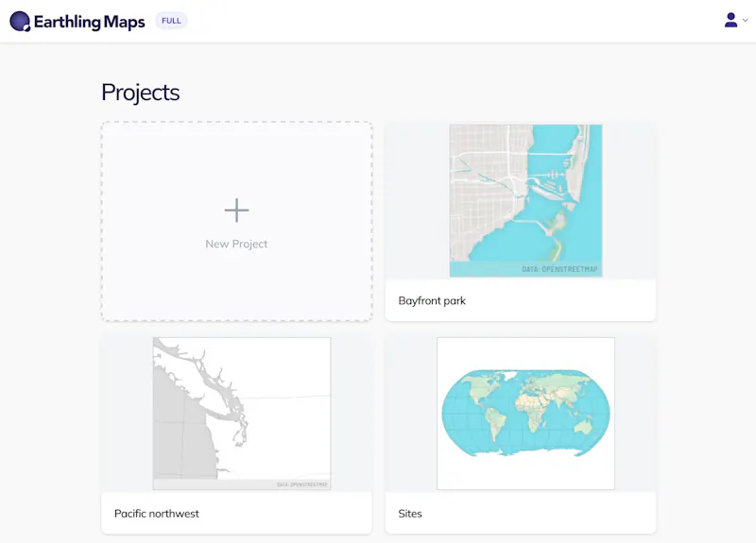Screen dimensions: 756x543
Task: Click the Pacific northwest project title
Action: 156,514
